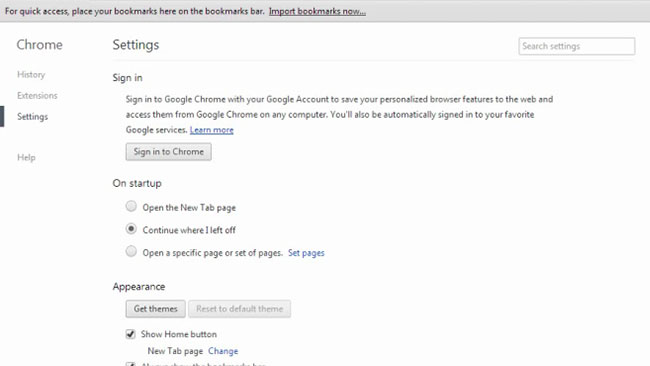
Task: Follow the Import bookmarks now link
Action: click(x=317, y=11)
